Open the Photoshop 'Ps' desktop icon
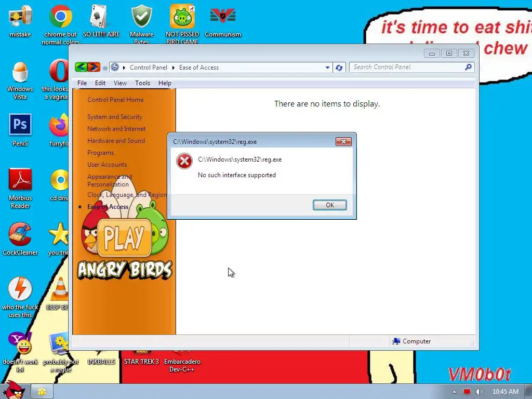This screenshot has width=532, height=399. coord(20,125)
